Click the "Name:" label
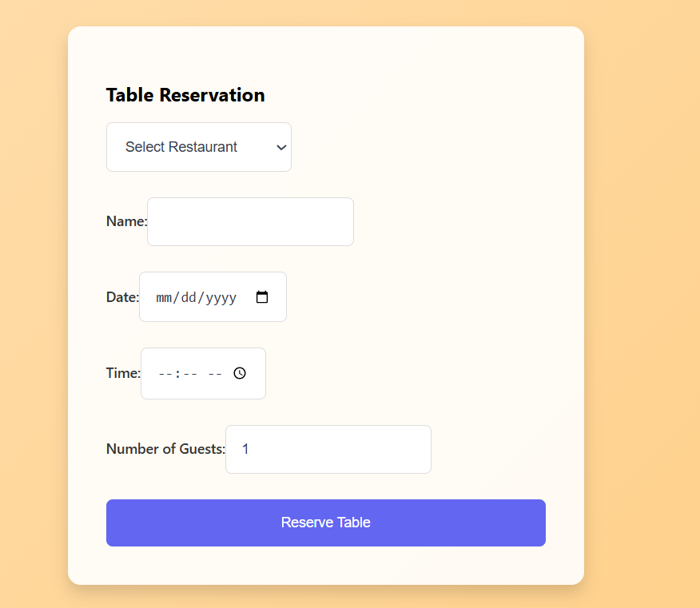The height and width of the screenshot is (608, 700). pos(126,221)
